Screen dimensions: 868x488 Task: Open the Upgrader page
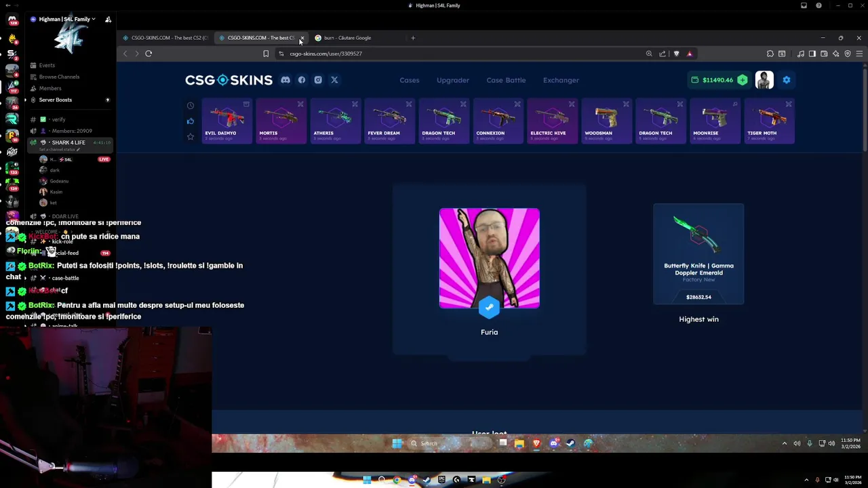click(x=453, y=80)
